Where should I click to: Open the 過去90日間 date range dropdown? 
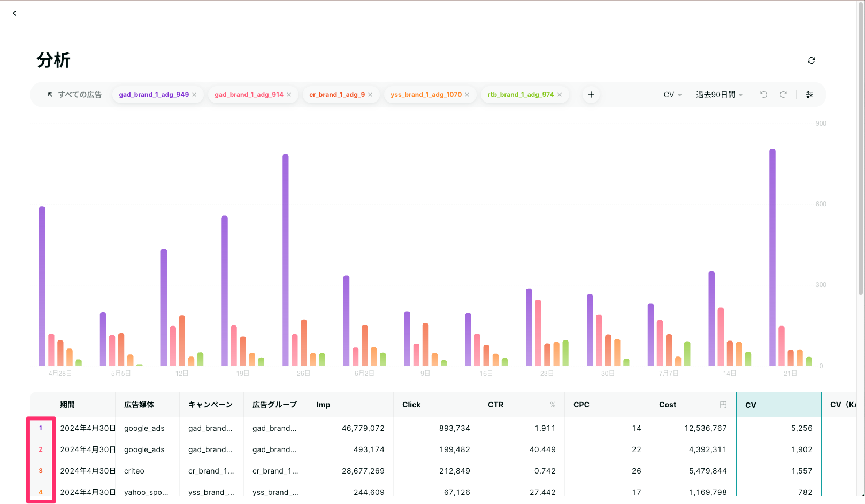719,95
